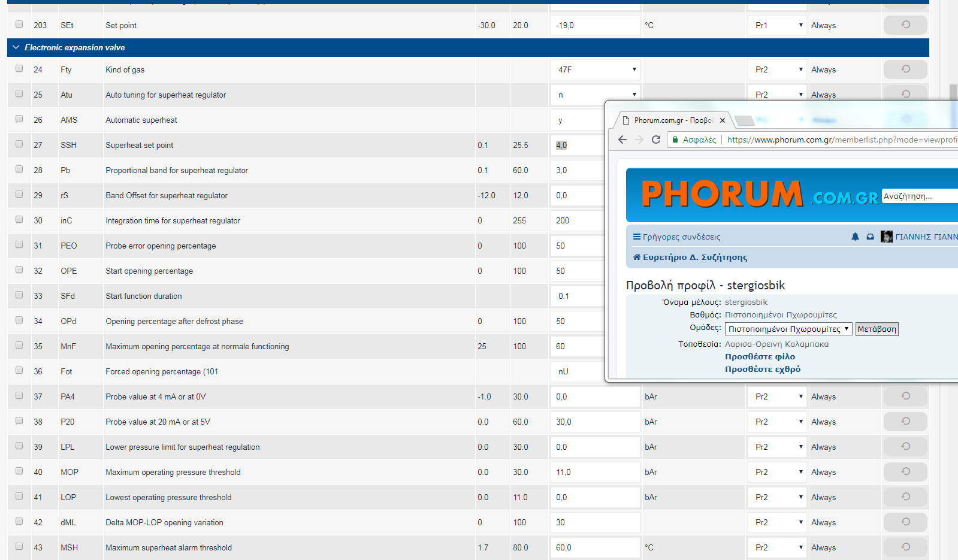Tick the checkbox for parameter 203 SEt

tap(19, 25)
